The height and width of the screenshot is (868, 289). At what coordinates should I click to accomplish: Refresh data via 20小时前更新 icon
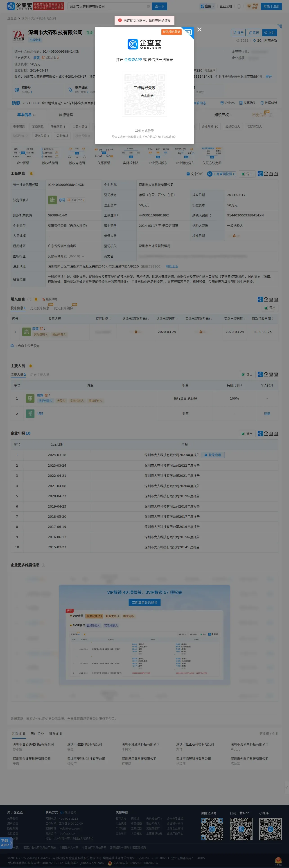[x=255, y=41]
